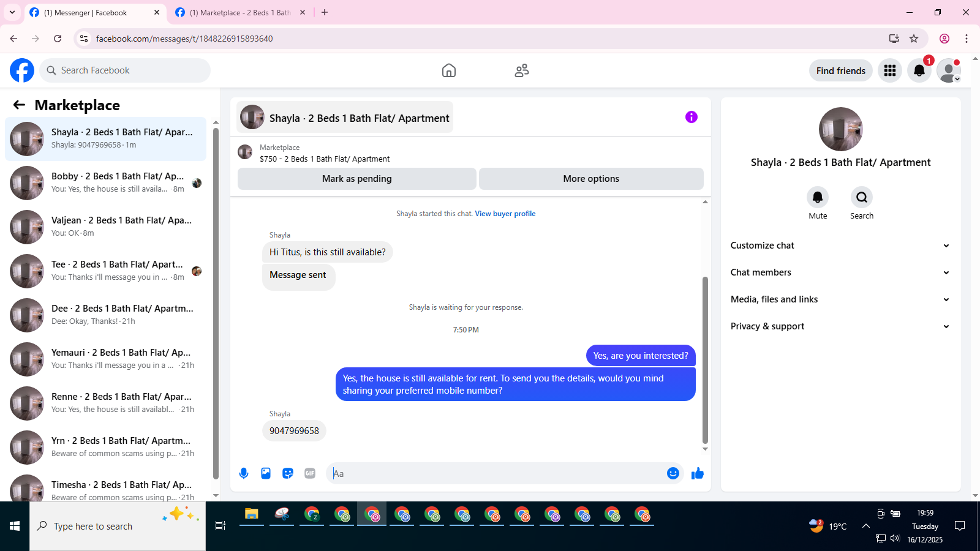Open Tee conversation in list

pyautogui.click(x=105, y=271)
